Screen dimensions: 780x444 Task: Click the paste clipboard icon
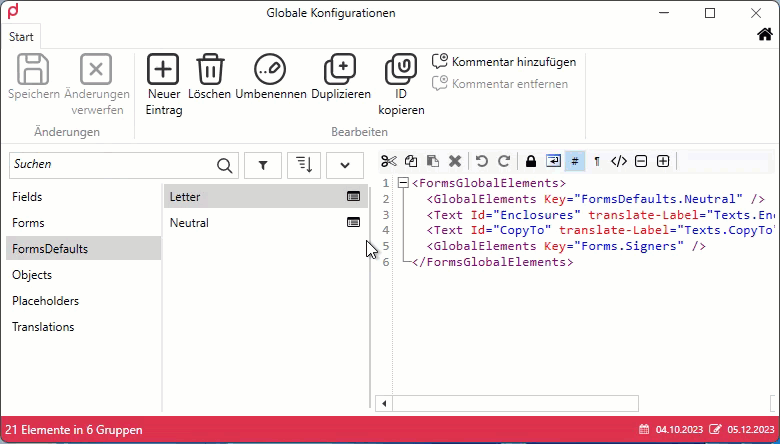point(433,161)
